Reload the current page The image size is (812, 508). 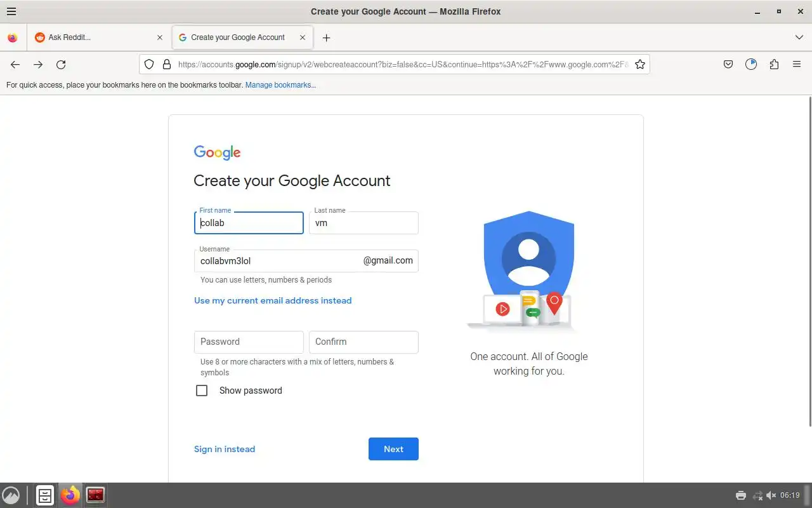tap(61, 64)
